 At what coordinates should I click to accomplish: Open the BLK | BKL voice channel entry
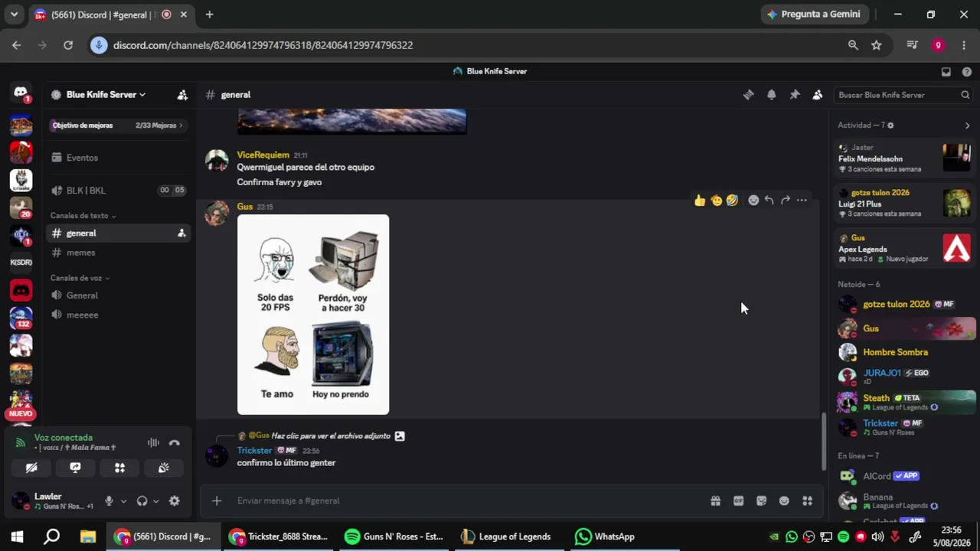tap(118, 191)
